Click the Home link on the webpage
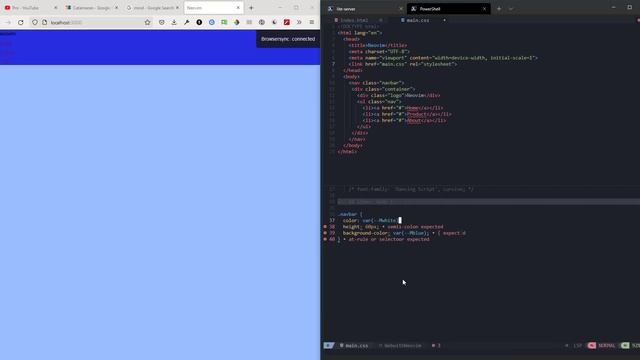 click(6, 43)
